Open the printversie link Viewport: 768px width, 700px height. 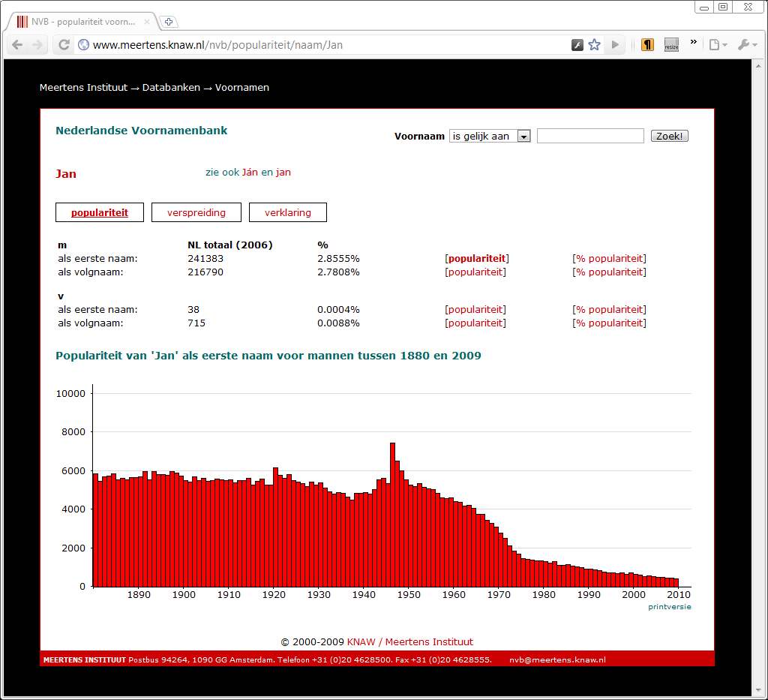point(669,606)
